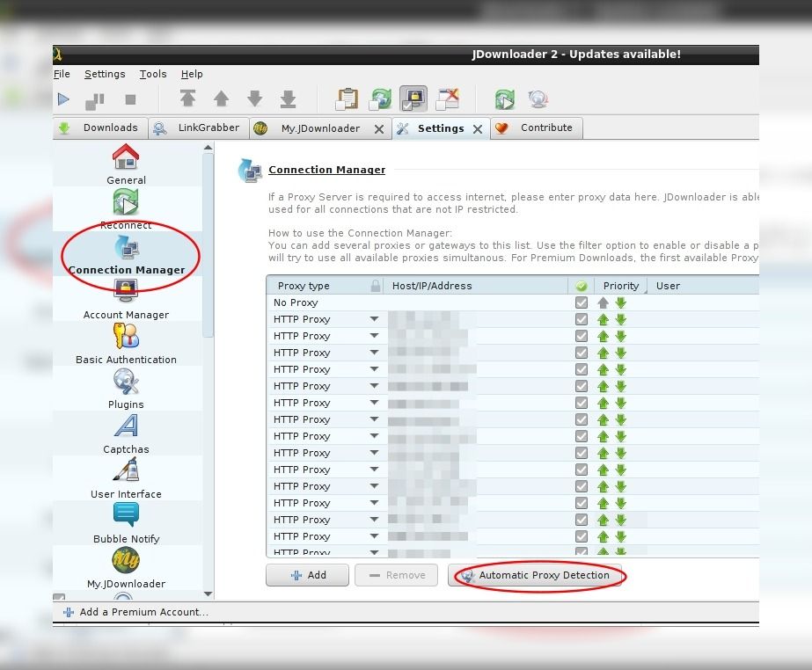Toggle fourth HTTP Proxy enabled checkbox
The image size is (812, 670).
[x=582, y=369]
